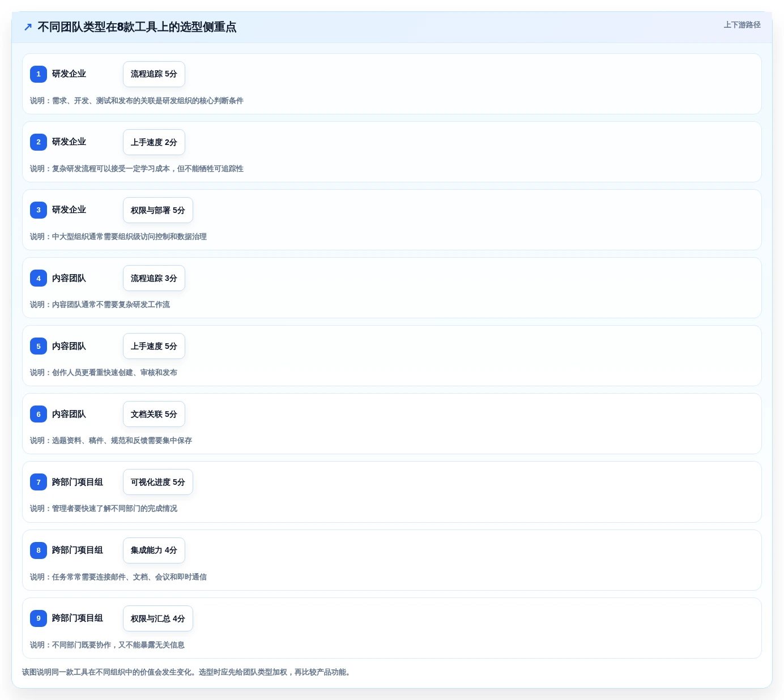The image size is (784, 700).
Task: Click note 复杂研发流程可以接受一定学习成本
Action: pos(137,169)
